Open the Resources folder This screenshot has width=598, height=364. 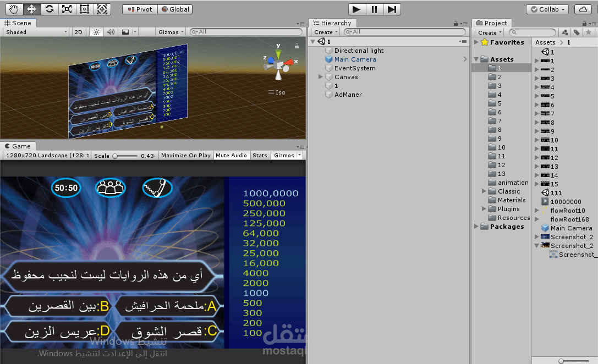coord(514,217)
